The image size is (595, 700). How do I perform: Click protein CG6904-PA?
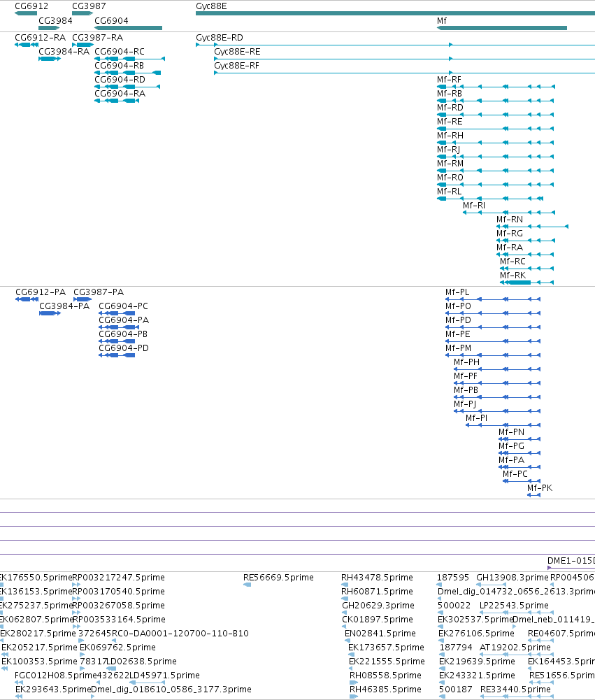[124, 320]
